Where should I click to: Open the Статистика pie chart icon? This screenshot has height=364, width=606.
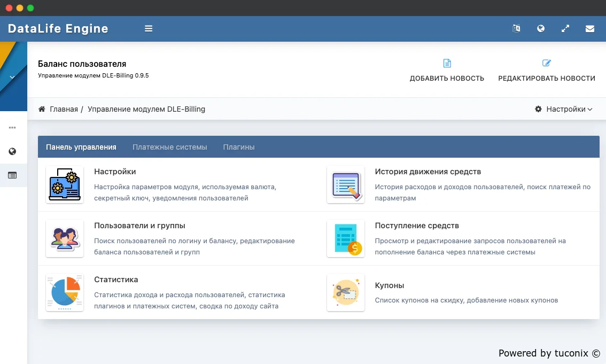tap(65, 292)
